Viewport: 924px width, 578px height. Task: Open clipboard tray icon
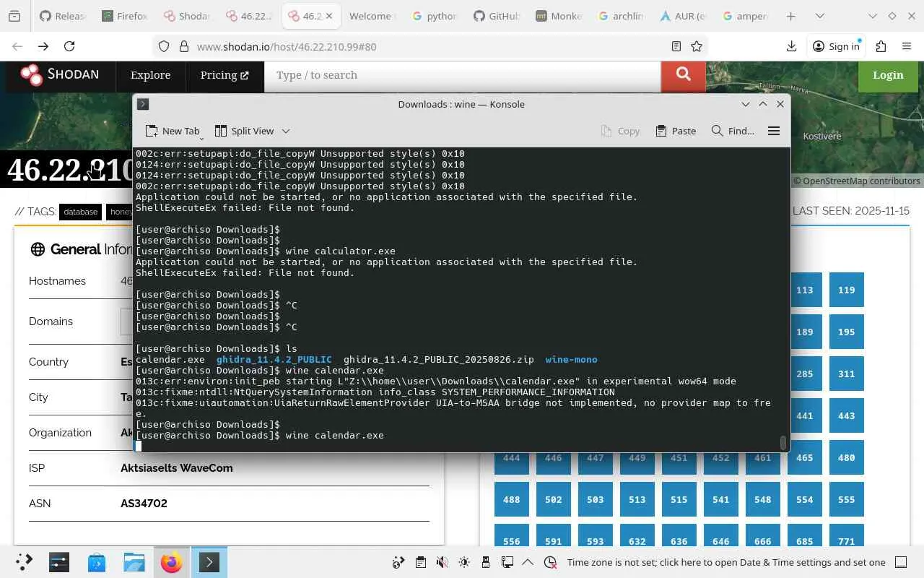(x=421, y=562)
